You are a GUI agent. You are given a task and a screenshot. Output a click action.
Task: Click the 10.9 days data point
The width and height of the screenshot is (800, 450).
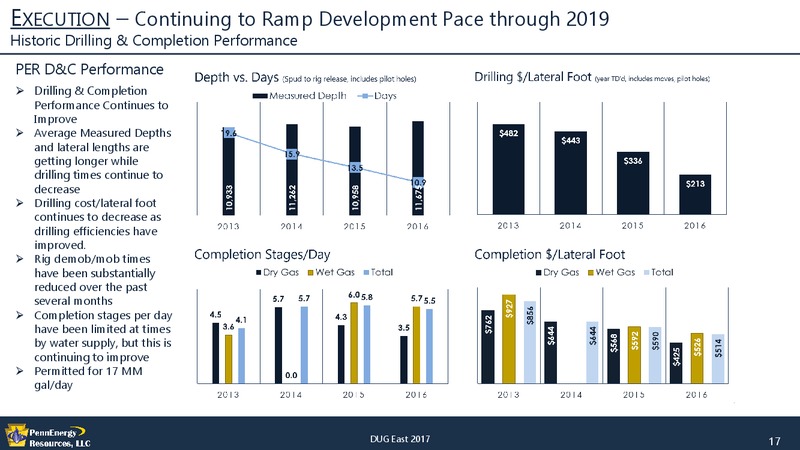coord(418,182)
